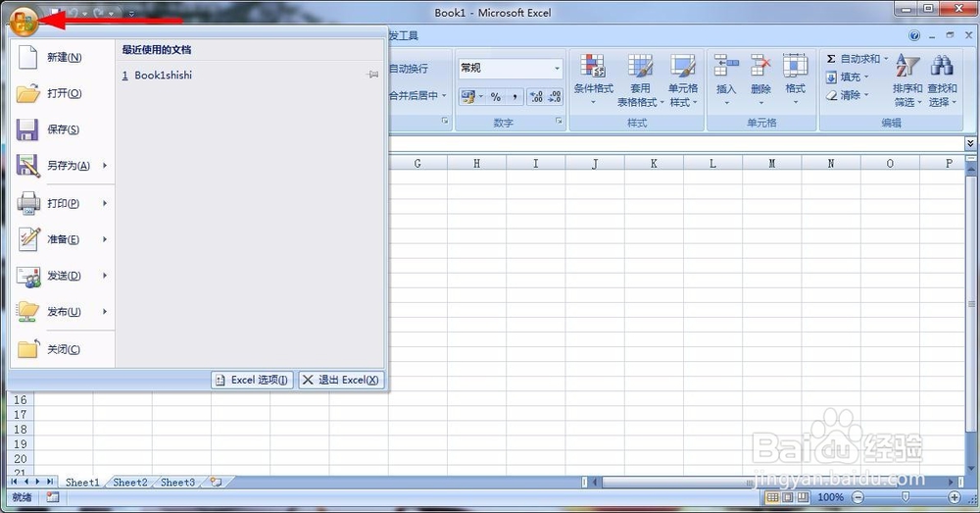This screenshot has width=980, height=513.
Task: Click the 100% zoom level
Action: pyautogui.click(x=831, y=497)
